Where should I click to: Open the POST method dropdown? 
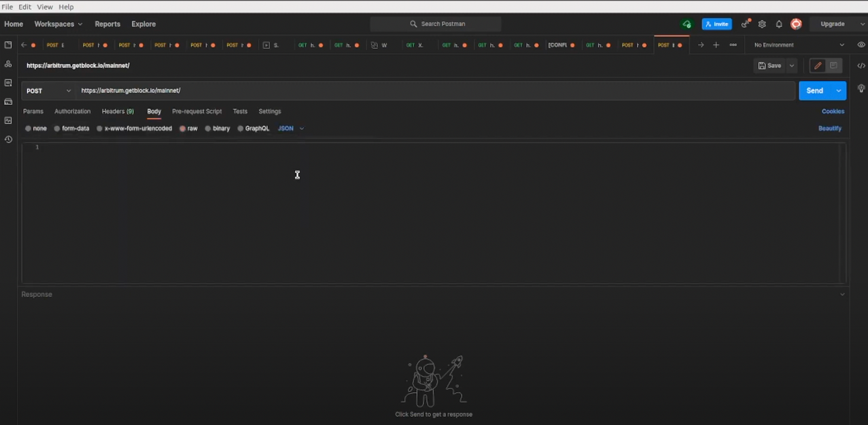pyautogui.click(x=48, y=91)
